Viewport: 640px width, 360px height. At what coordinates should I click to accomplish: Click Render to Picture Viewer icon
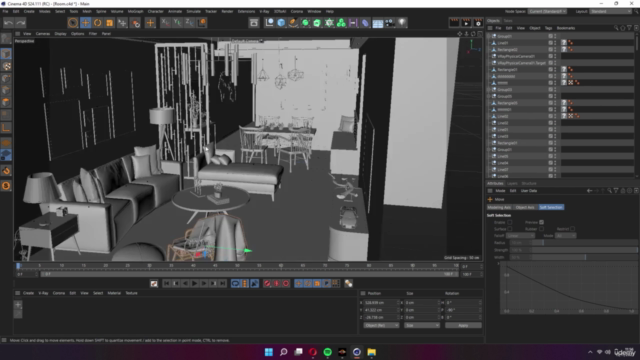466,23
